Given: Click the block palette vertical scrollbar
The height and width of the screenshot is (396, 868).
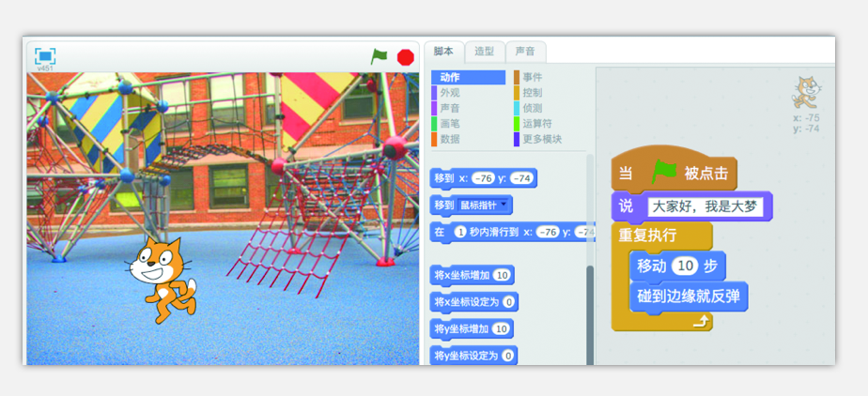Looking at the screenshot, I should pos(591,310).
